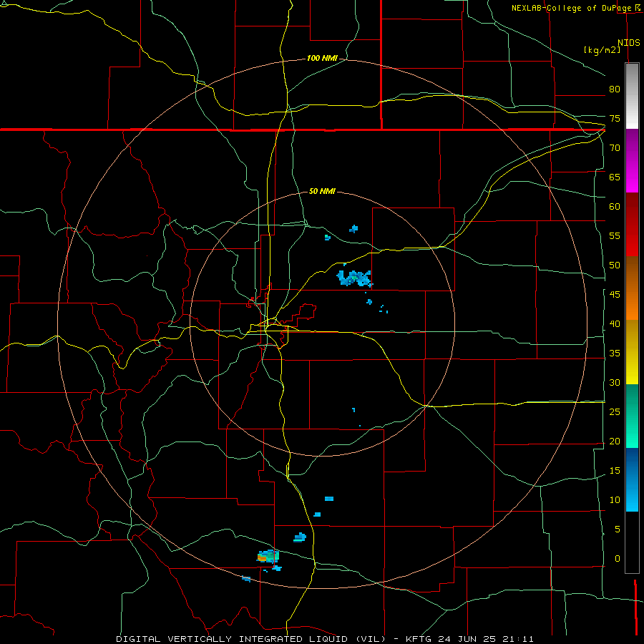This screenshot has height=644, width=644.
Task: Click the DIGITAL VERTICALLY INTEGRATED LIQUID (VIL) title
Action: click(x=252, y=639)
